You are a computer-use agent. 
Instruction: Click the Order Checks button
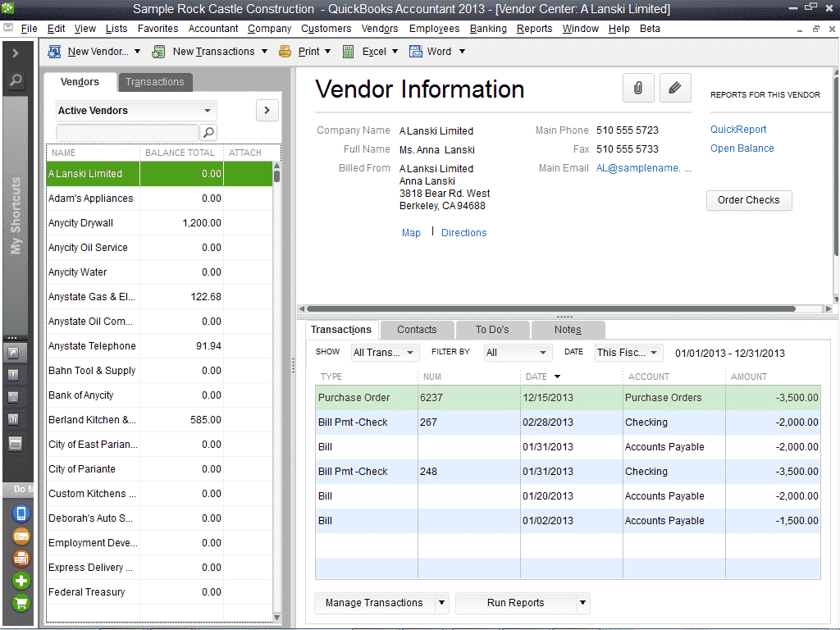[x=748, y=200]
